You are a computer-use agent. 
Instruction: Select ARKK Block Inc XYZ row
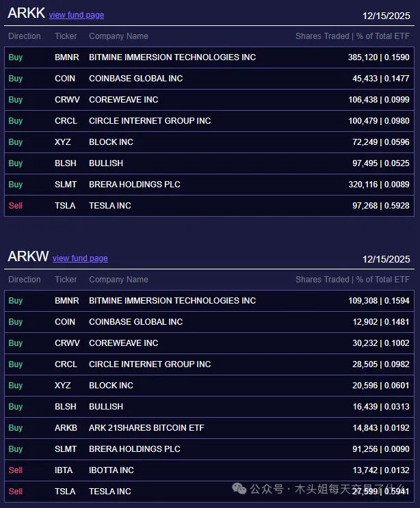tap(209, 142)
